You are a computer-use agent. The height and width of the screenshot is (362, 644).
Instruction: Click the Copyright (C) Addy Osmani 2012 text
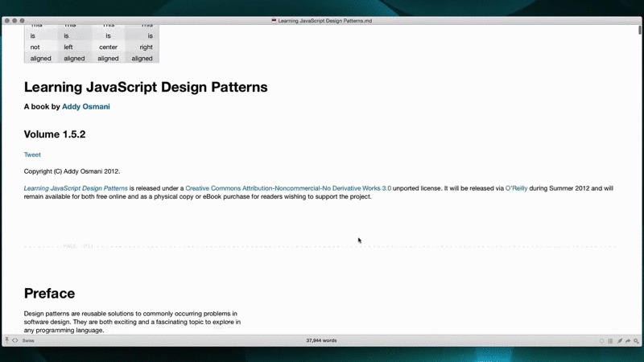pos(72,171)
